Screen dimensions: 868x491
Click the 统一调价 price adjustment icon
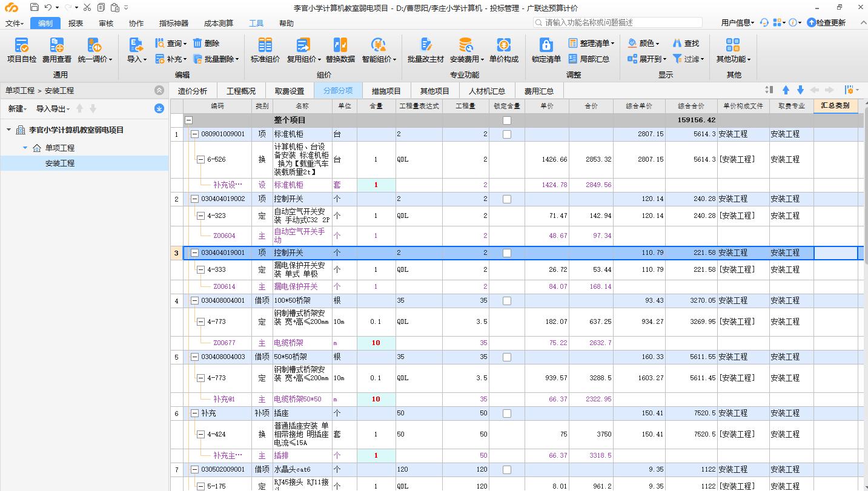[93, 45]
